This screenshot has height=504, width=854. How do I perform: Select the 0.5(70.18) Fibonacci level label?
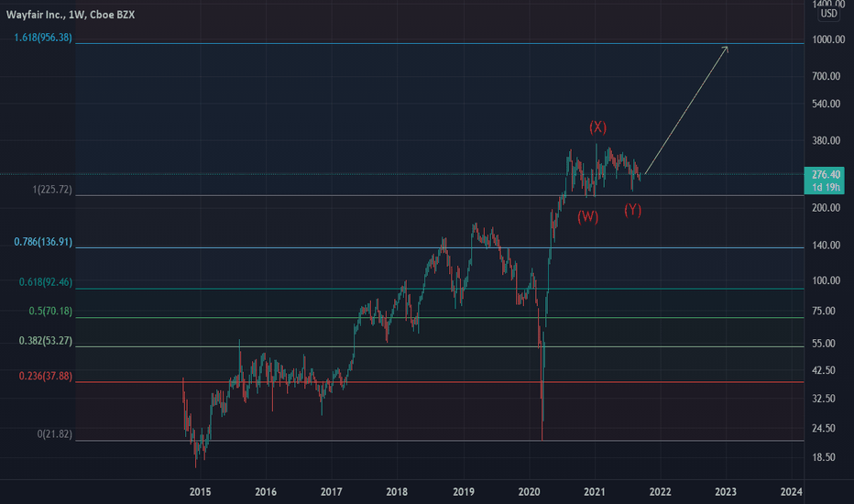(50, 312)
